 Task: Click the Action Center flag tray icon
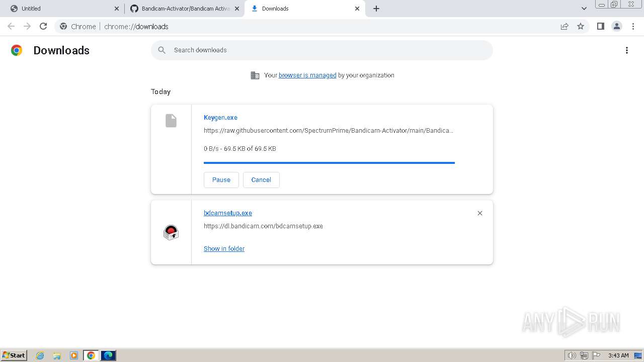(x=596, y=355)
